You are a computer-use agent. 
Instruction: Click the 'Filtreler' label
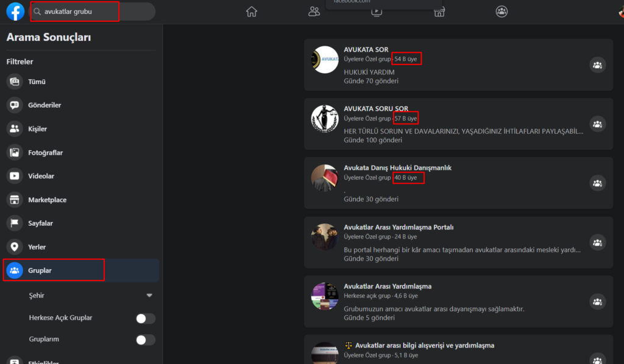20,61
